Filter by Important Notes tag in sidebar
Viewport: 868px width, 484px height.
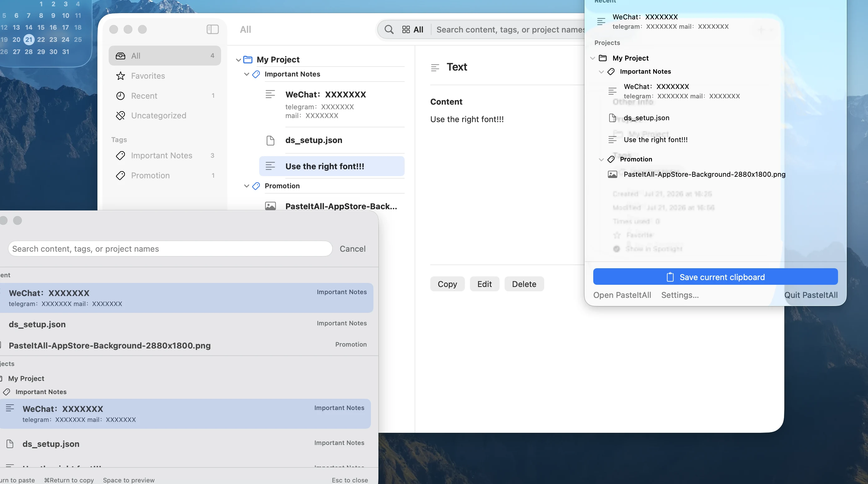click(165, 156)
